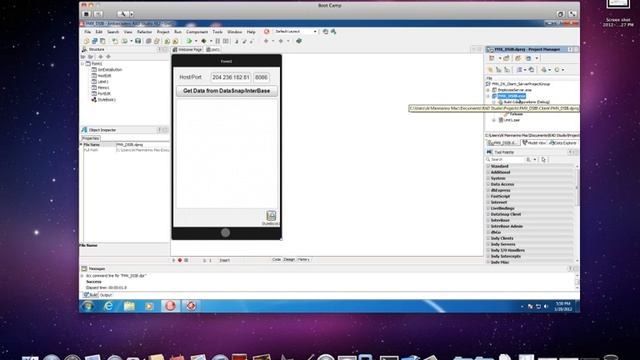Open the Tools menu
The width and height of the screenshot is (640, 360).
(218, 32)
